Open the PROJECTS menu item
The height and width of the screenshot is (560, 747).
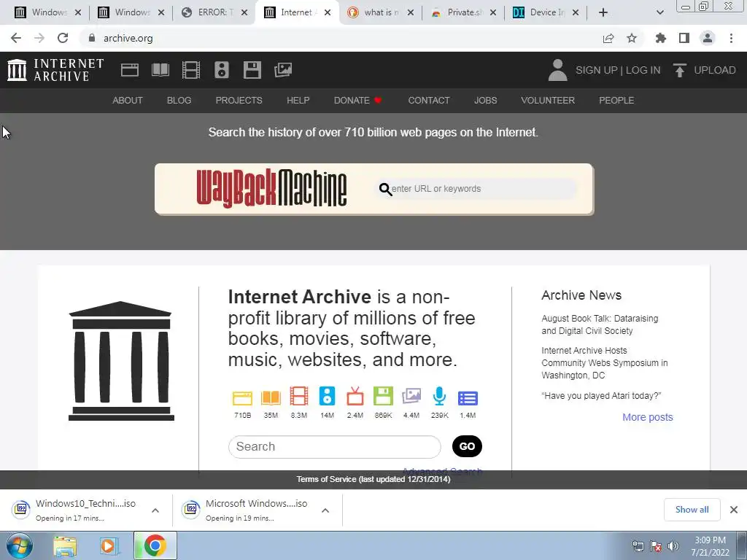(x=239, y=101)
